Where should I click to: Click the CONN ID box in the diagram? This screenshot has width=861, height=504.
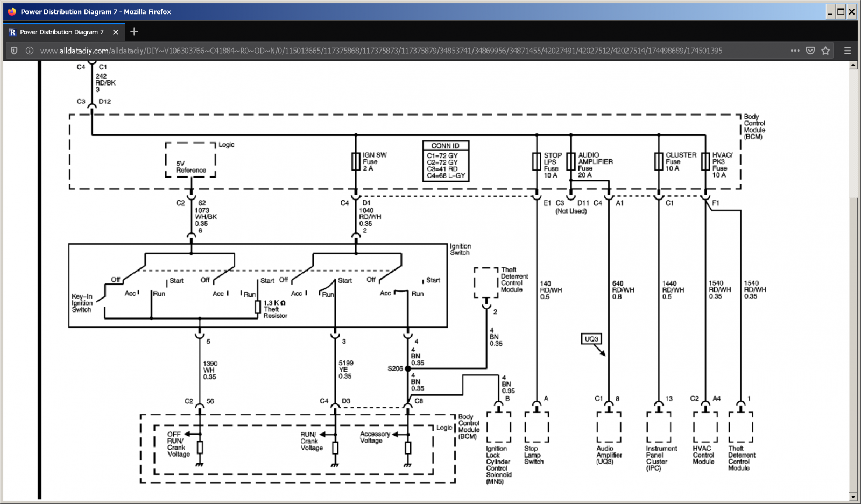click(x=446, y=161)
